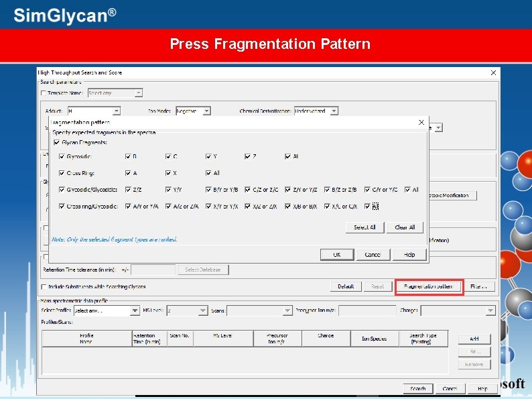
Task: Uncheck the Z fragment checkbox
Action: pyautogui.click(x=248, y=156)
